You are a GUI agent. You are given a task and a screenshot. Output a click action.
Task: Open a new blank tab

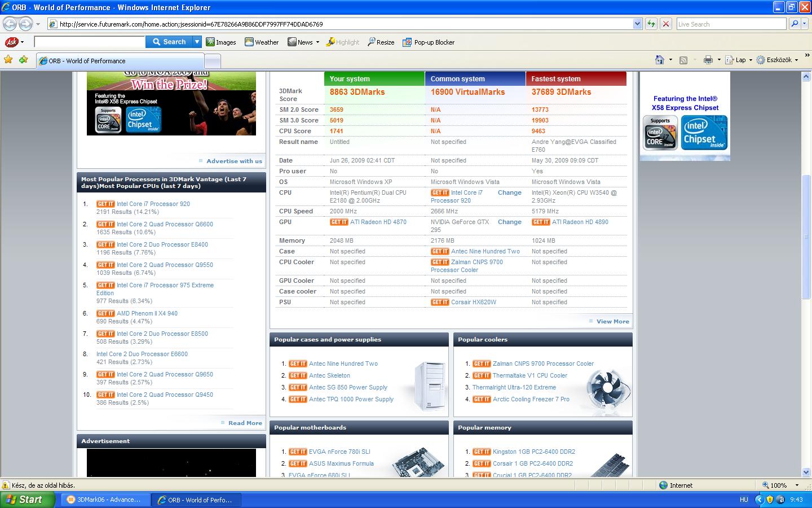[212, 61]
